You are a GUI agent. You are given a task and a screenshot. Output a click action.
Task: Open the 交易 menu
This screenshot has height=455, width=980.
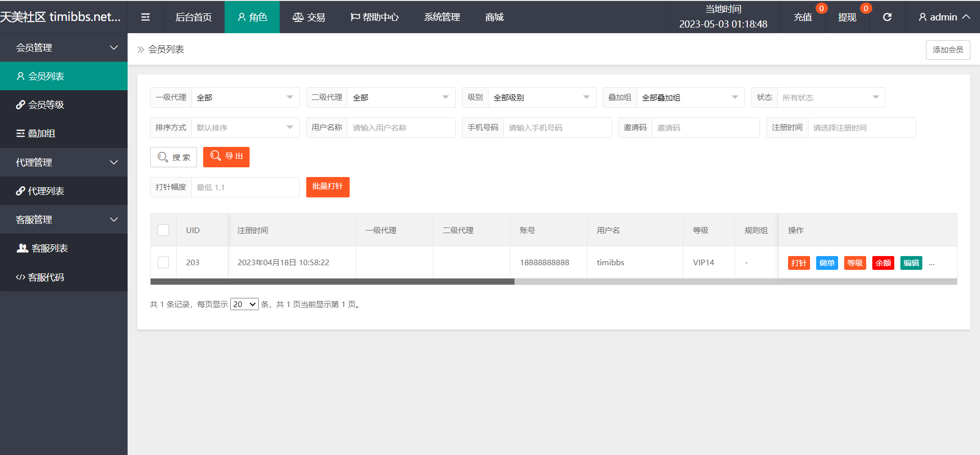309,17
